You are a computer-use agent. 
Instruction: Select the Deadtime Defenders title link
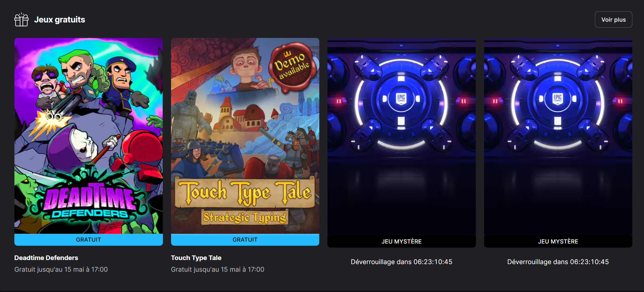(x=46, y=258)
